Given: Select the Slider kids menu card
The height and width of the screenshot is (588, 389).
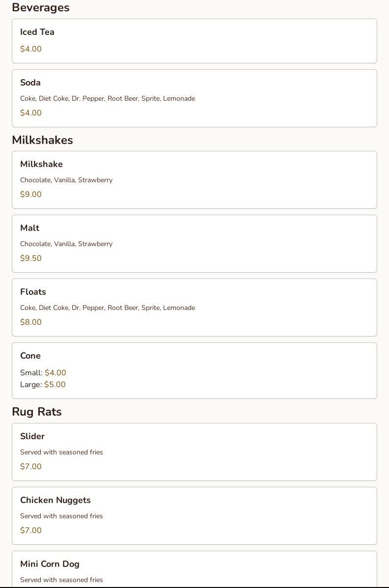Looking at the screenshot, I should [194, 452].
